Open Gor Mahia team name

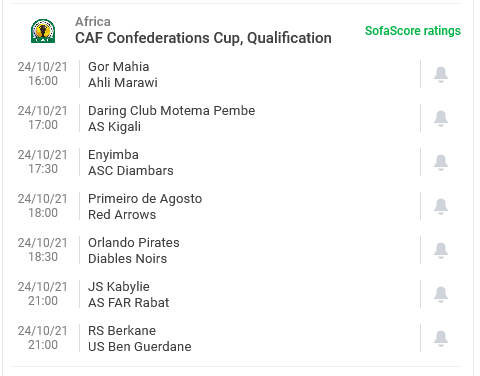[118, 67]
